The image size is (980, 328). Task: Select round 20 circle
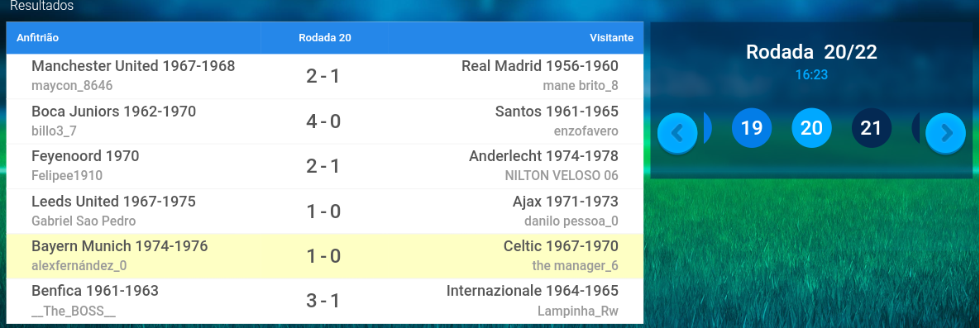[x=811, y=128]
